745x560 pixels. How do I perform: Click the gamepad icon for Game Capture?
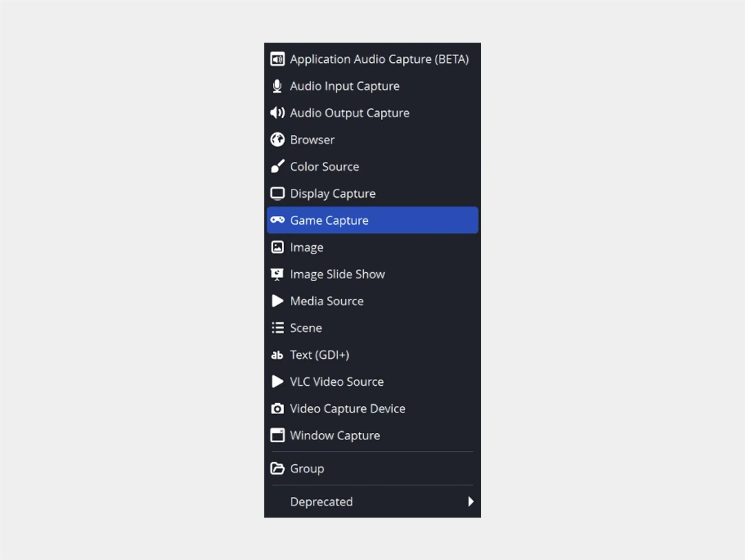[277, 220]
